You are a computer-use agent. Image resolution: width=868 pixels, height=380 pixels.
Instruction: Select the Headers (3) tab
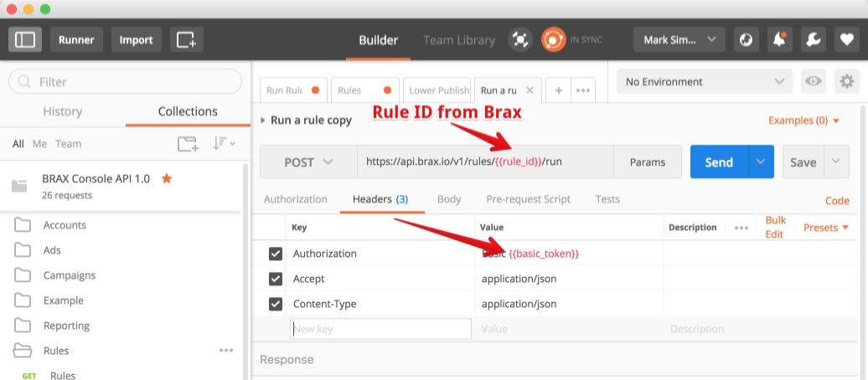point(381,199)
